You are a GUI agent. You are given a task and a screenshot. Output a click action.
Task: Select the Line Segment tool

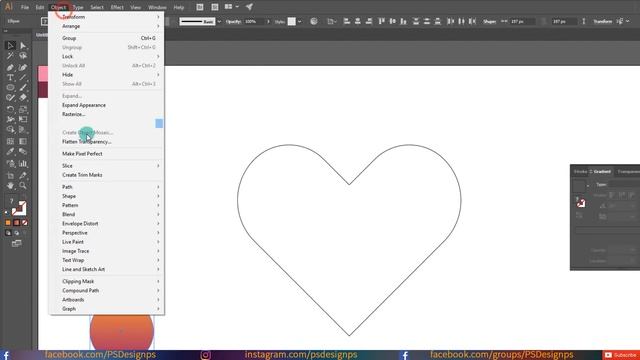(x=23, y=78)
